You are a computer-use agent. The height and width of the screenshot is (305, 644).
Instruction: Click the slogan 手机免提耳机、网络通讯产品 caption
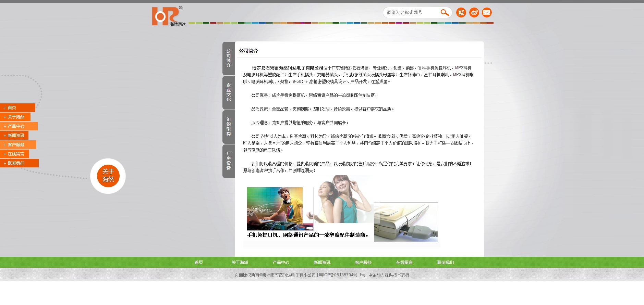pos(308,235)
